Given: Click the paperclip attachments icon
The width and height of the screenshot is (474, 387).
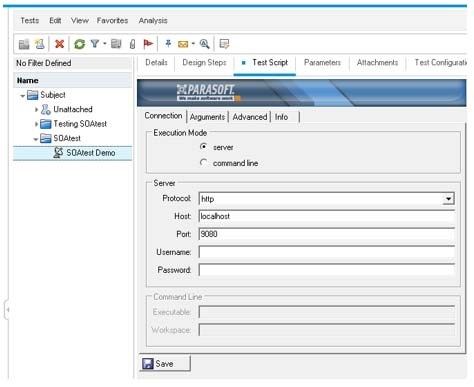Looking at the screenshot, I should click(132, 44).
